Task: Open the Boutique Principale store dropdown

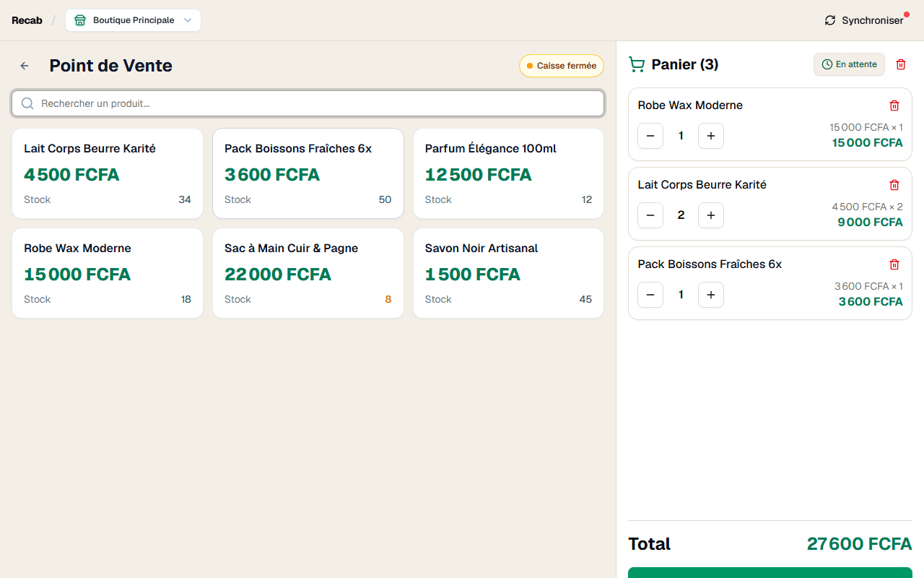Action: [133, 20]
